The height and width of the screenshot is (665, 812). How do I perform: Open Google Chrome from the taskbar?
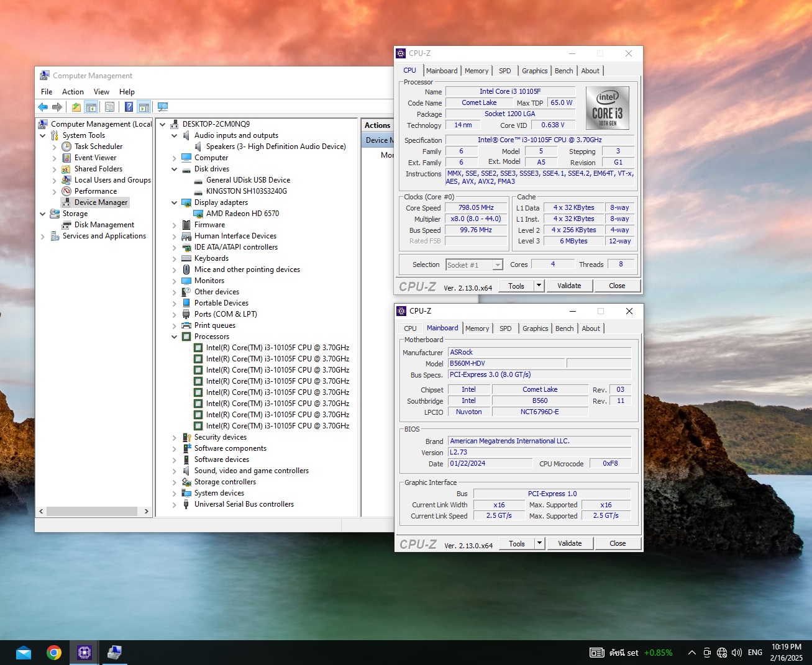pyautogui.click(x=54, y=653)
